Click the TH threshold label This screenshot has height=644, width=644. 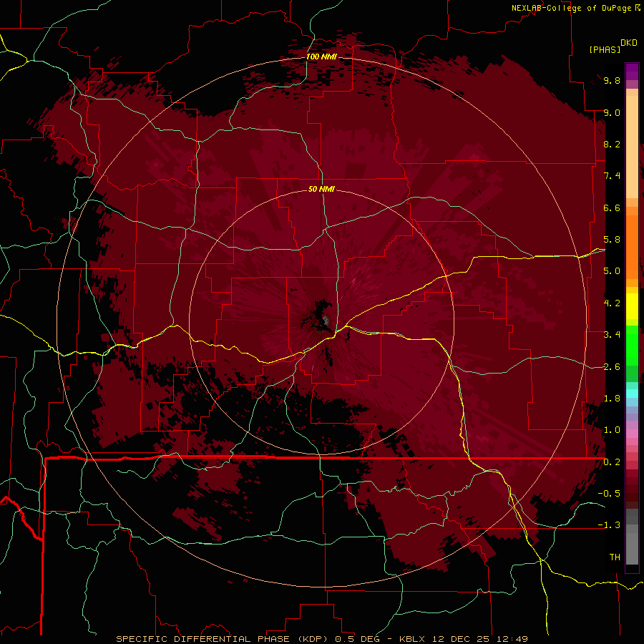click(615, 557)
